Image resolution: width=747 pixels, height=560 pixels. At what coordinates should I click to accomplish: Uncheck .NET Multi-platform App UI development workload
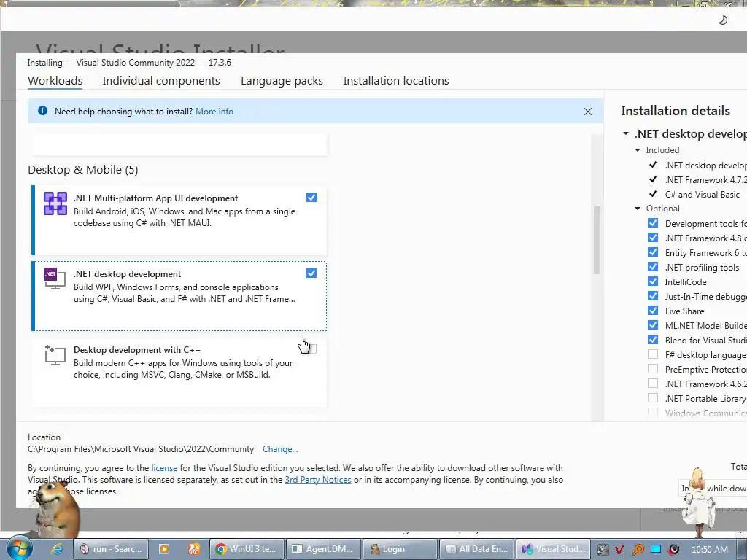(311, 197)
